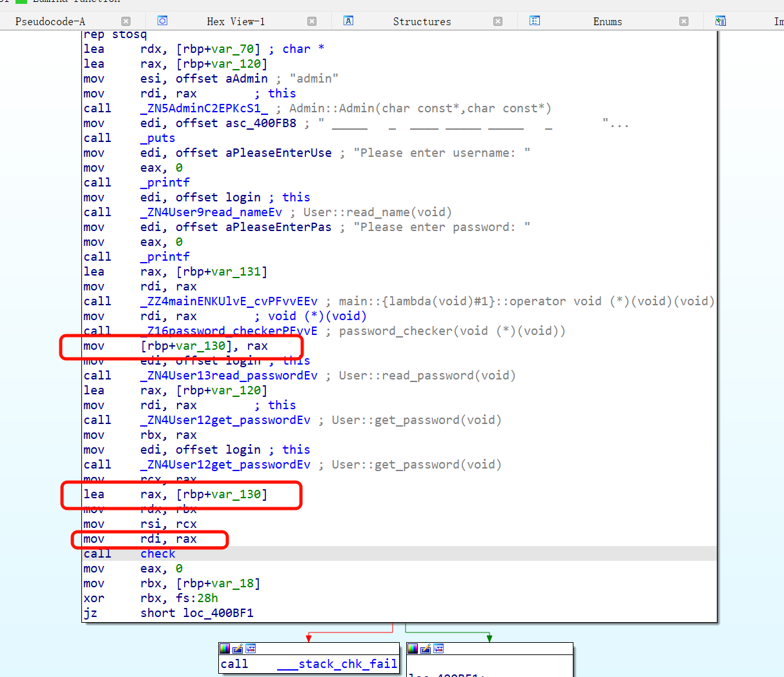784x677 pixels.
Task: Click the '_ZN5AdminC2EPKcS1_' call target
Action: point(204,108)
